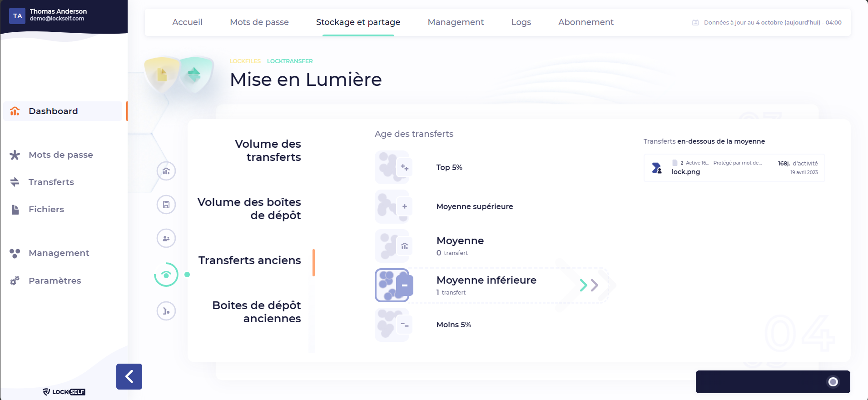This screenshot has height=400, width=868.
Task: Go to Paramètres in the sidebar
Action: pos(55,281)
